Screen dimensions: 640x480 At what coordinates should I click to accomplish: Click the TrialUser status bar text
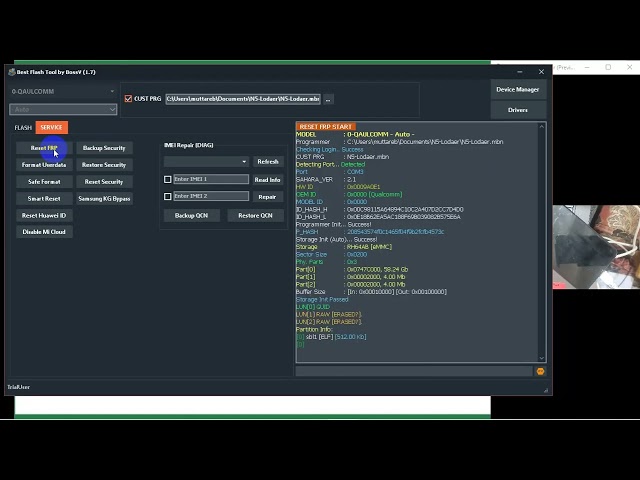pyautogui.click(x=19, y=387)
